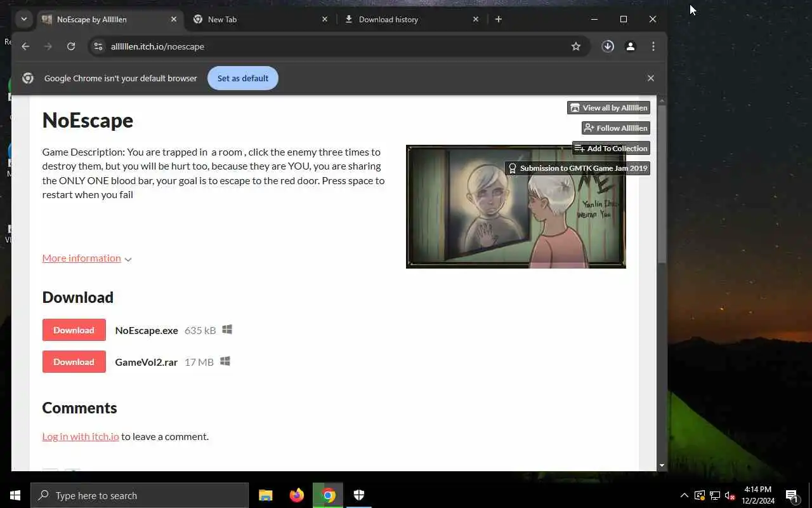Viewport: 812px width, 508px height.
Task: Switch to the New Tab tab
Action: 261,19
